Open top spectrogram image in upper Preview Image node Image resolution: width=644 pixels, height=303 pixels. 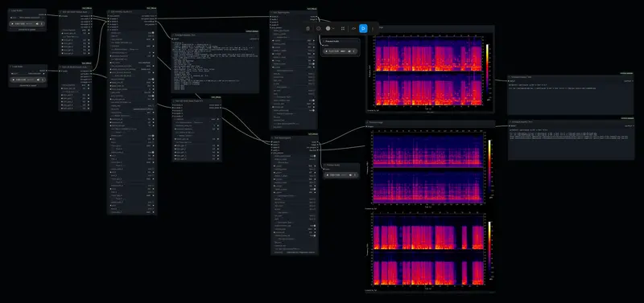coord(429,72)
